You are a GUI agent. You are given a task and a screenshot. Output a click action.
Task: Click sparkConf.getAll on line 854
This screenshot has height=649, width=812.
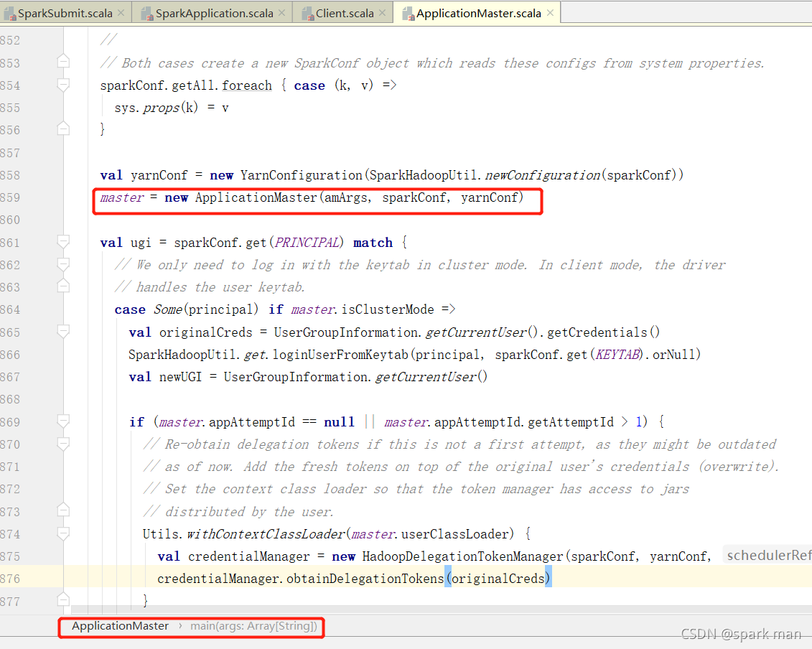[157, 85]
